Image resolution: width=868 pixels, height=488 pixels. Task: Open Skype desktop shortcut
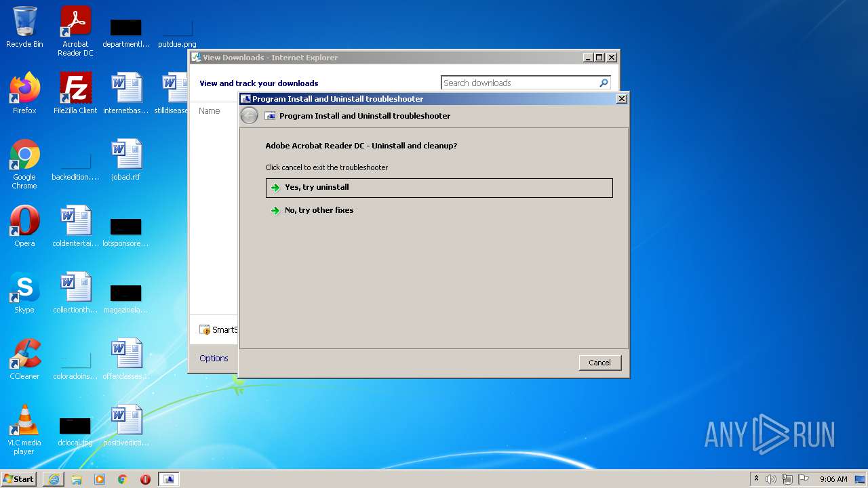click(x=24, y=293)
